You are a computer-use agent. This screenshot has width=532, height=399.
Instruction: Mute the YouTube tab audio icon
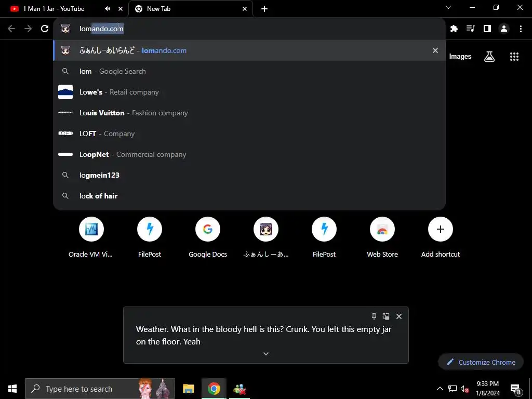coord(107,9)
